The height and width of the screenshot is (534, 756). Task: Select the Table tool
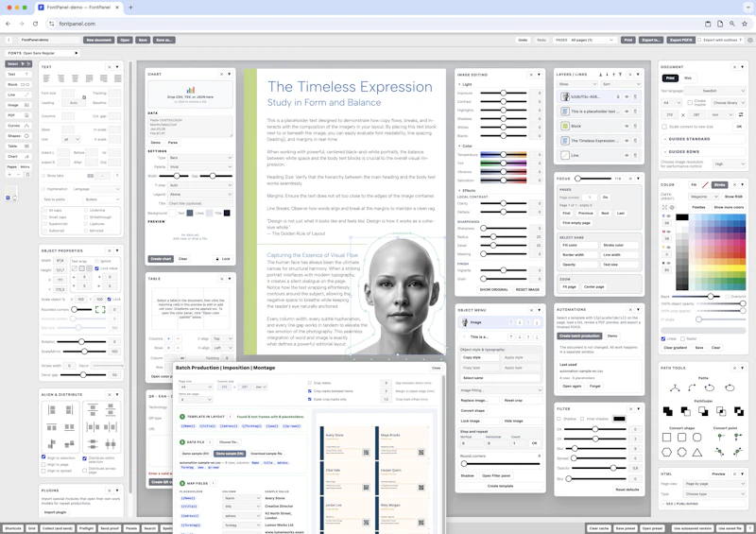click(x=18, y=146)
